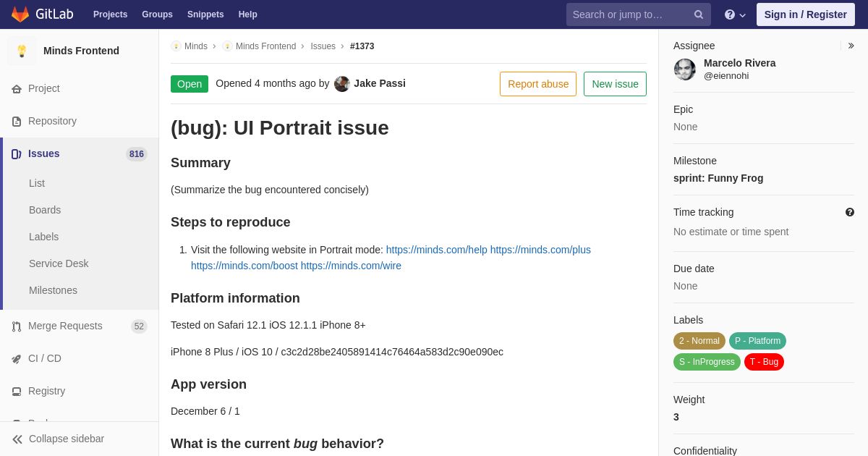Screen dimensions: 868x456
Task: Open Boards under Issues
Action: click(45, 210)
